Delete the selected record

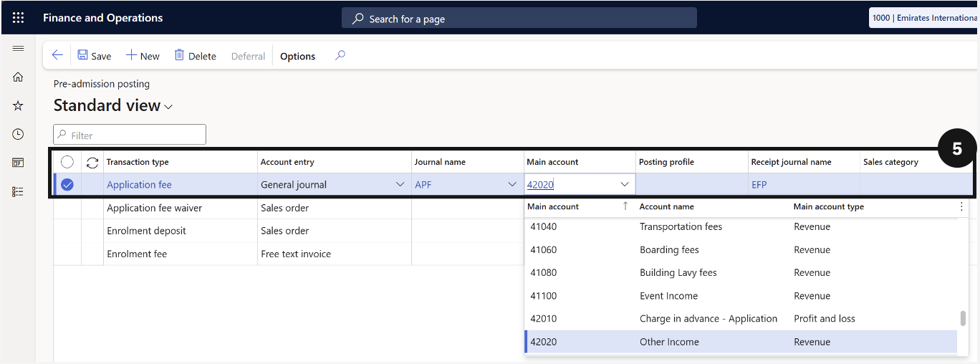point(195,56)
